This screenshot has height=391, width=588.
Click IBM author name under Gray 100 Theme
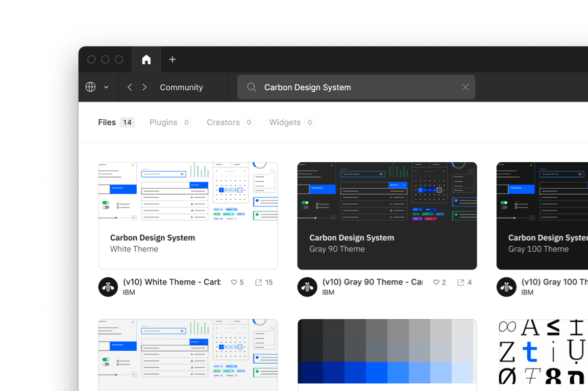pyautogui.click(x=527, y=293)
